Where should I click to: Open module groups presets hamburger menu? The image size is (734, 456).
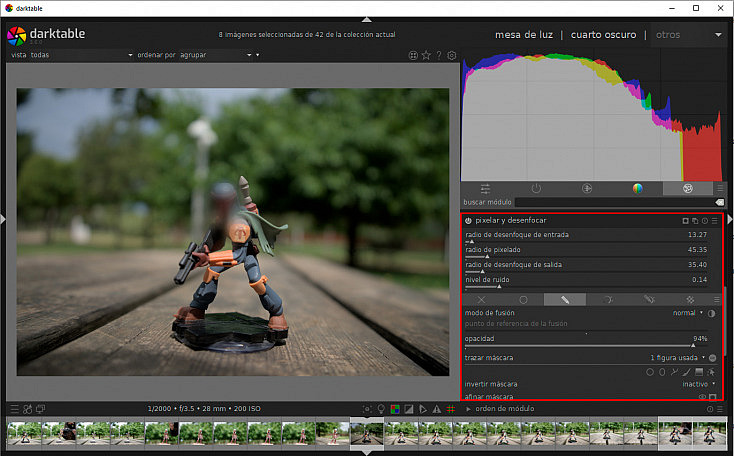720,188
